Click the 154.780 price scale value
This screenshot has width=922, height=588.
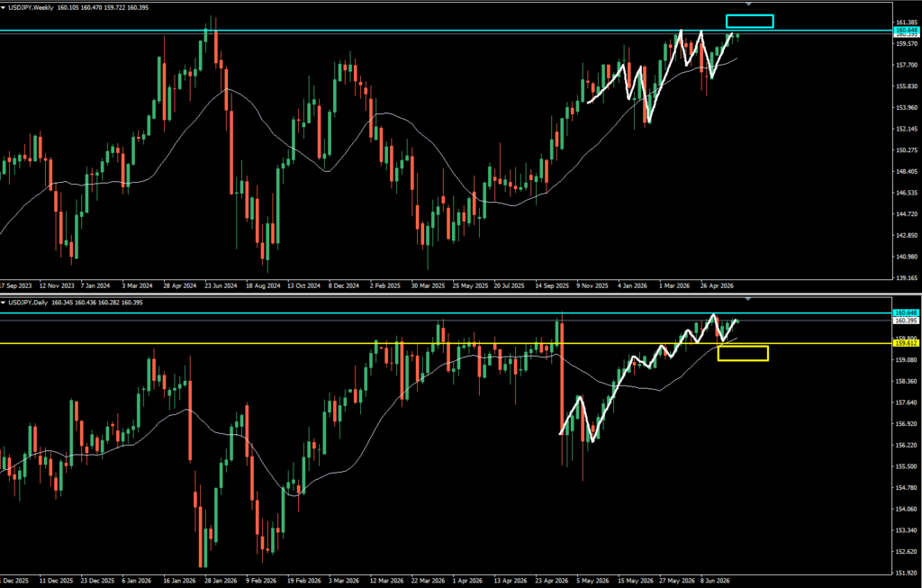pyautogui.click(x=906, y=487)
